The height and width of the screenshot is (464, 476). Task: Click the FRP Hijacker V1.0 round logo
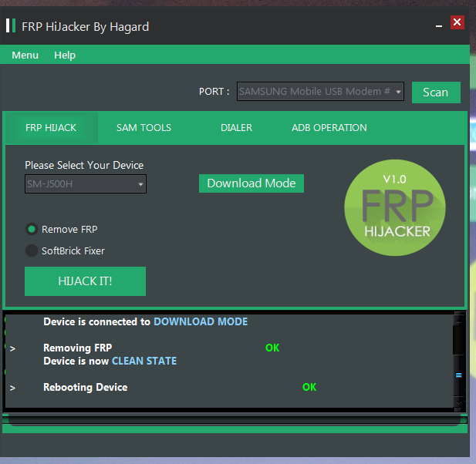click(x=395, y=208)
